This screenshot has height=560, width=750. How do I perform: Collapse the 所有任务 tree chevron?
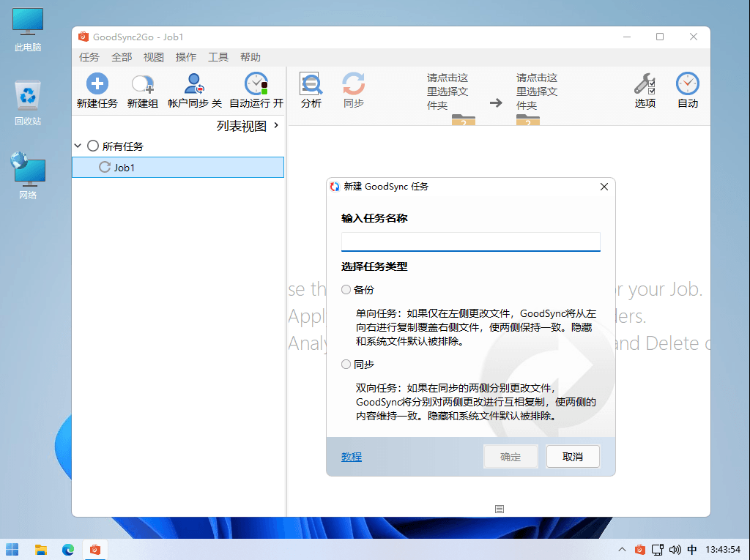coord(78,146)
